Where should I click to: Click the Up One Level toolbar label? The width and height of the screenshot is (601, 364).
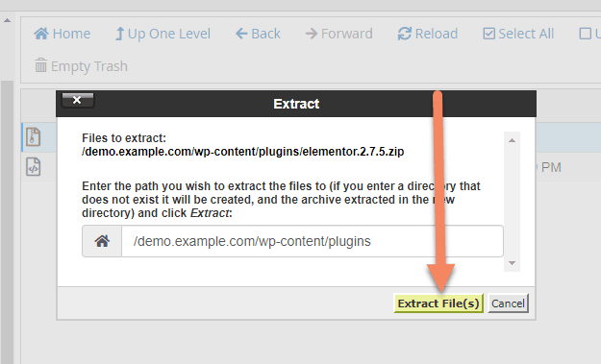tap(169, 34)
